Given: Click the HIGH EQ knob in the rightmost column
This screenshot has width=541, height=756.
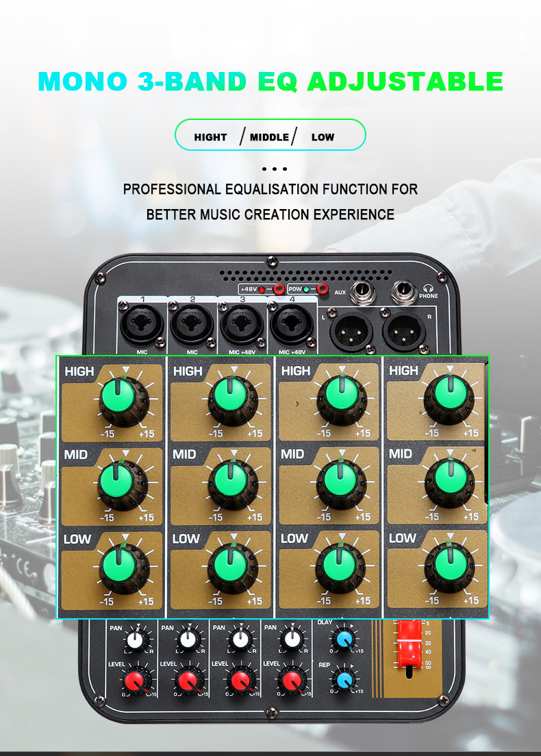Looking at the screenshot, I should pos(449,400).
